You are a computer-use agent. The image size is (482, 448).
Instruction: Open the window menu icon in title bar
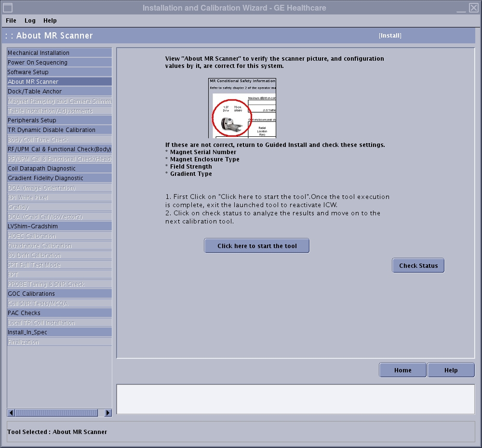[x=8, y=7]
